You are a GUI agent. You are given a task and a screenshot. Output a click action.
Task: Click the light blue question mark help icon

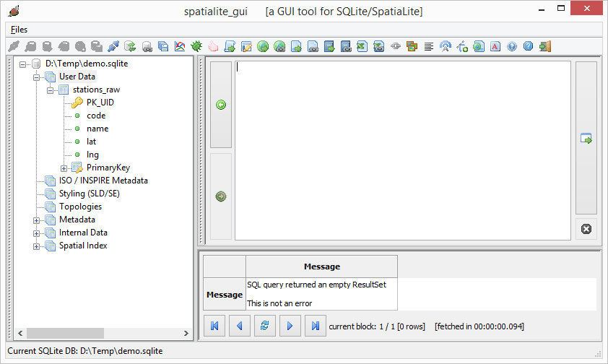[x=512, y=46]
